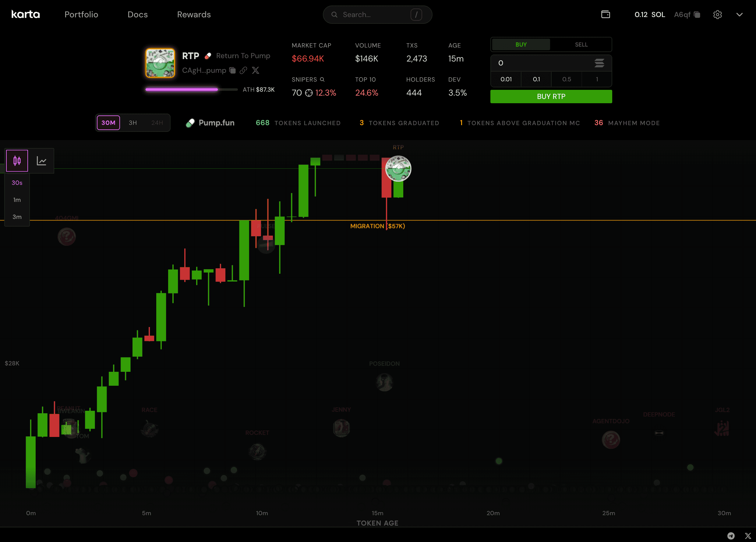Image resolution: width=756 pixels, height=542 pixels.
Task: Expand the account chevron dropdown
Action: (x=739, y=15)
